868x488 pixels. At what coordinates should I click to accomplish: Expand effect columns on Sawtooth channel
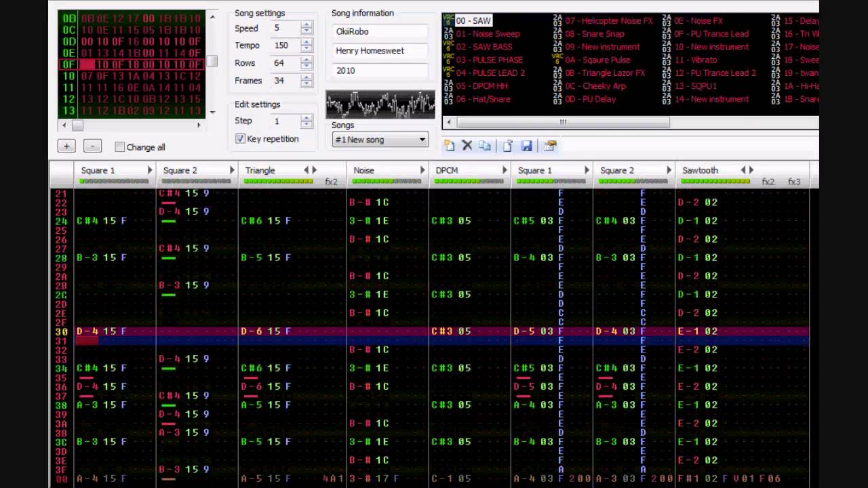(751, 170)
